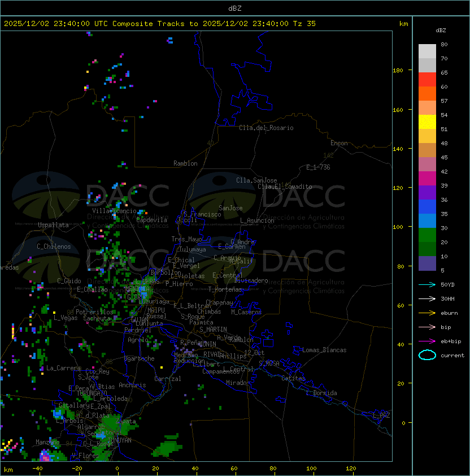Click the L_Vegas place label
Image resolution: width=470 pixels, height=476 pixels.
pyautogui.click(x=66, y=318)
